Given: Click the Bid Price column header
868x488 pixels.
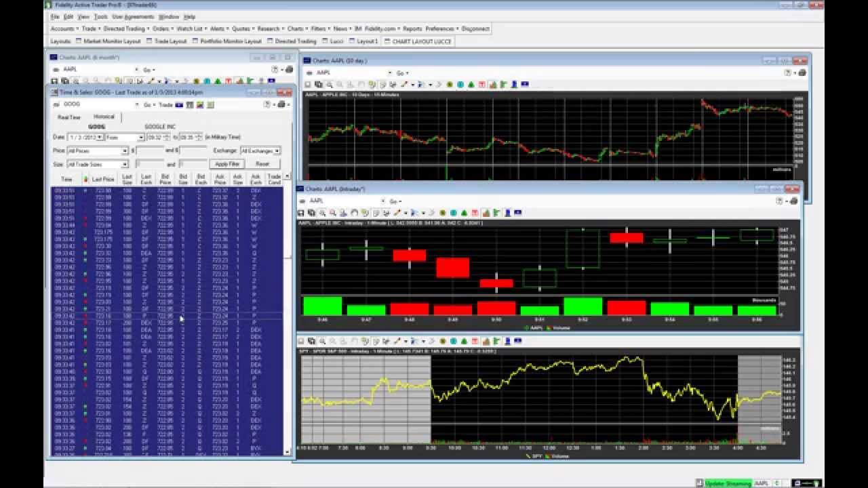Looking at the screenshot, I should pos(165,179).
